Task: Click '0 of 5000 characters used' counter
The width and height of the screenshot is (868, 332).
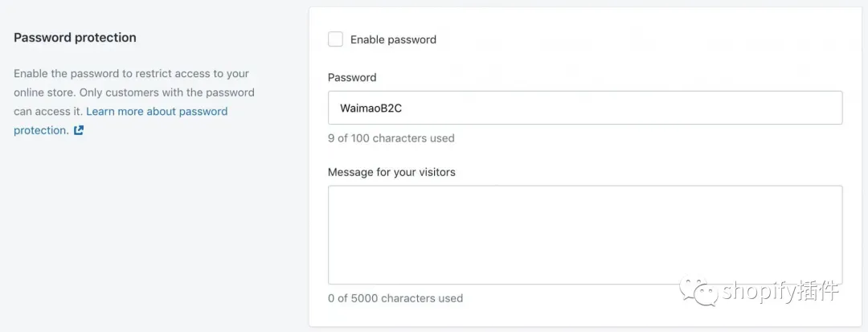Action: [x=395, y=298]
